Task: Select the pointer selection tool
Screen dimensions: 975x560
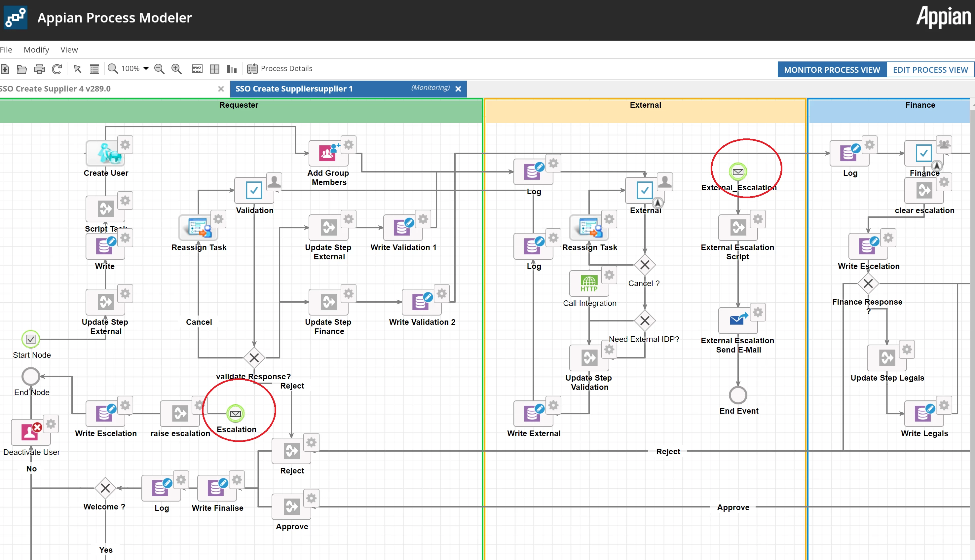Action: 77,69
